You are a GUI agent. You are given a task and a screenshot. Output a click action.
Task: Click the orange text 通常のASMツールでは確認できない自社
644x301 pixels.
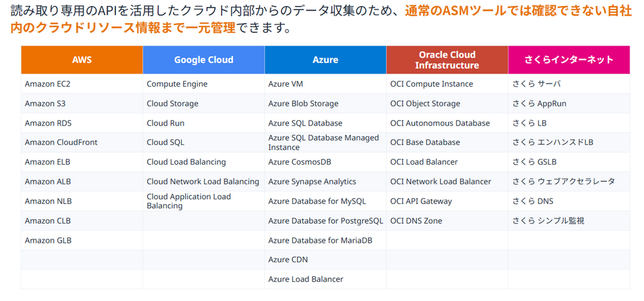click(518, 11)
